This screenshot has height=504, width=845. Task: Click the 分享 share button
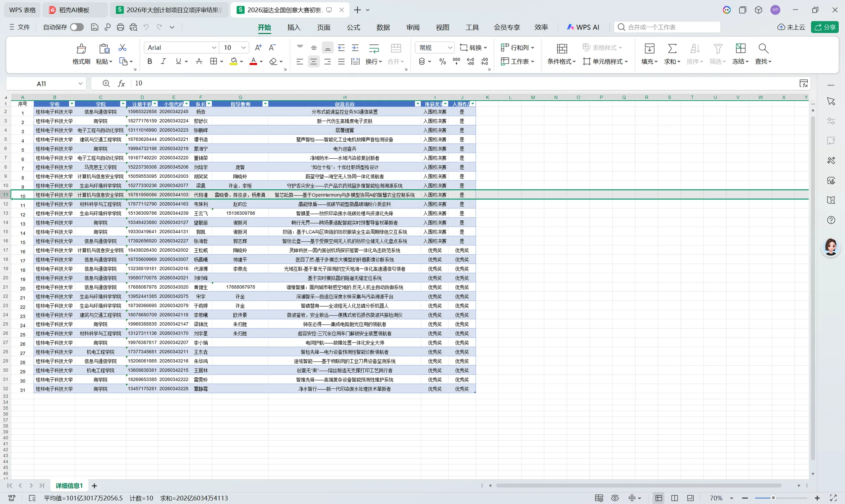pyautogui.click(x=825, y=27)
